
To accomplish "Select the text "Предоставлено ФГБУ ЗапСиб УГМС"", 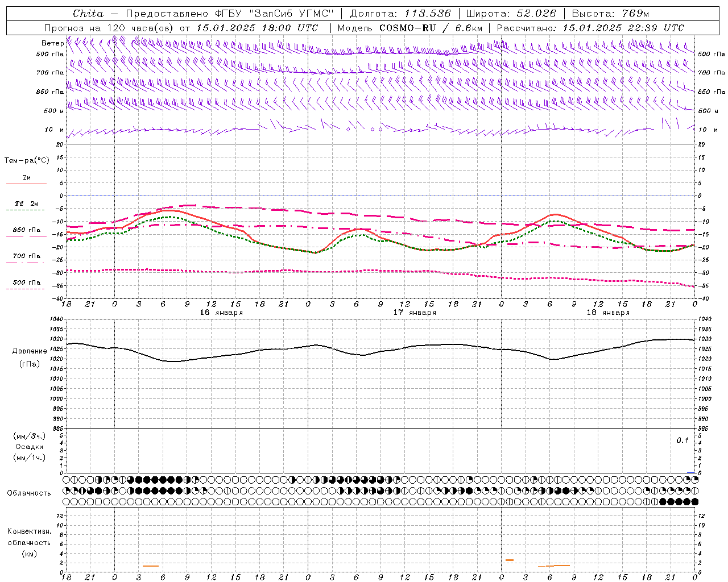I will pyautogui.click(x=230, y=14).
